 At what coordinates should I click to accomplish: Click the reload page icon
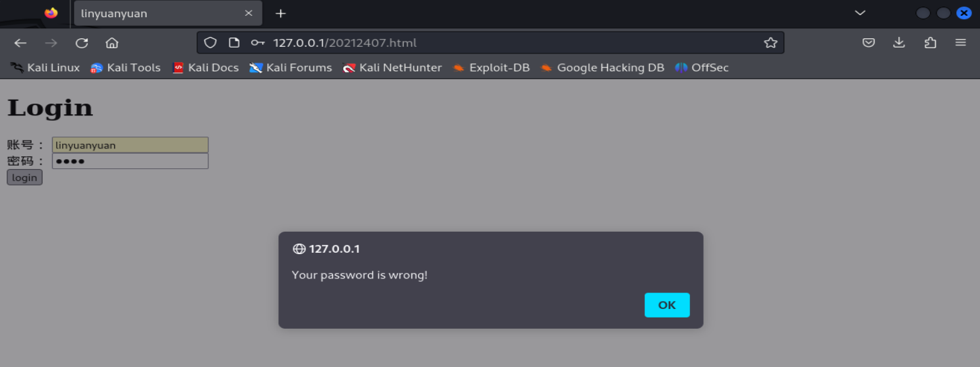tap(82, 43)
